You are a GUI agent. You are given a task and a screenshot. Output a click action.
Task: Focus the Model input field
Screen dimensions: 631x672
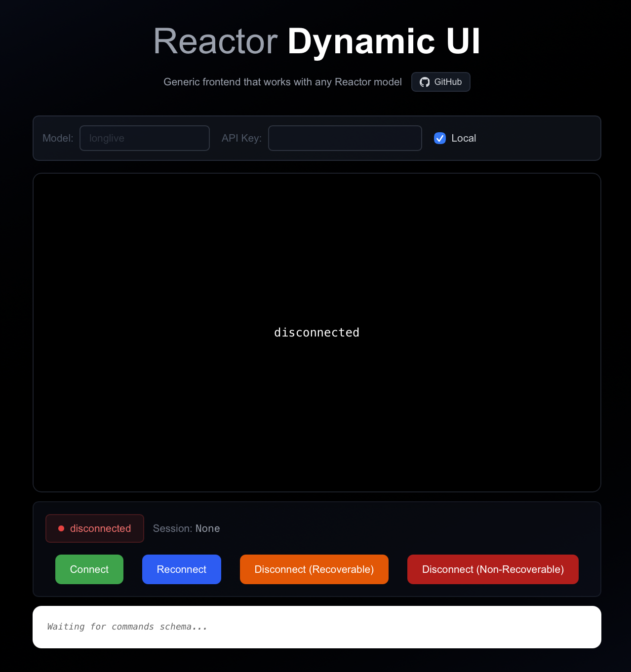pyautogui.click(x=144, y=138)
